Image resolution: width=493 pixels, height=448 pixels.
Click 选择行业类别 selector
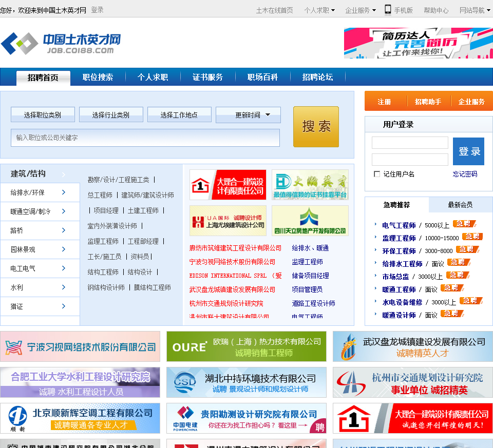click(x=111, y=115)
